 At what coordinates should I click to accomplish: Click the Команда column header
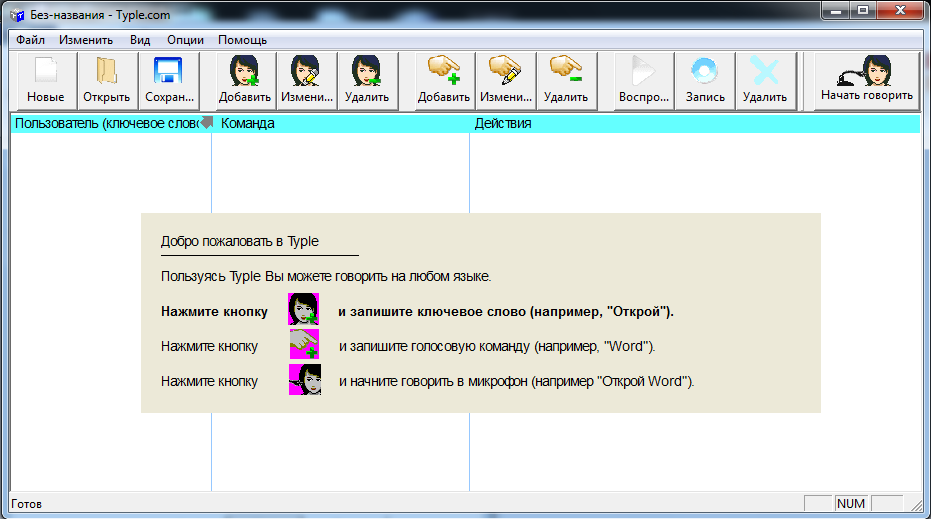click(340, 124)
